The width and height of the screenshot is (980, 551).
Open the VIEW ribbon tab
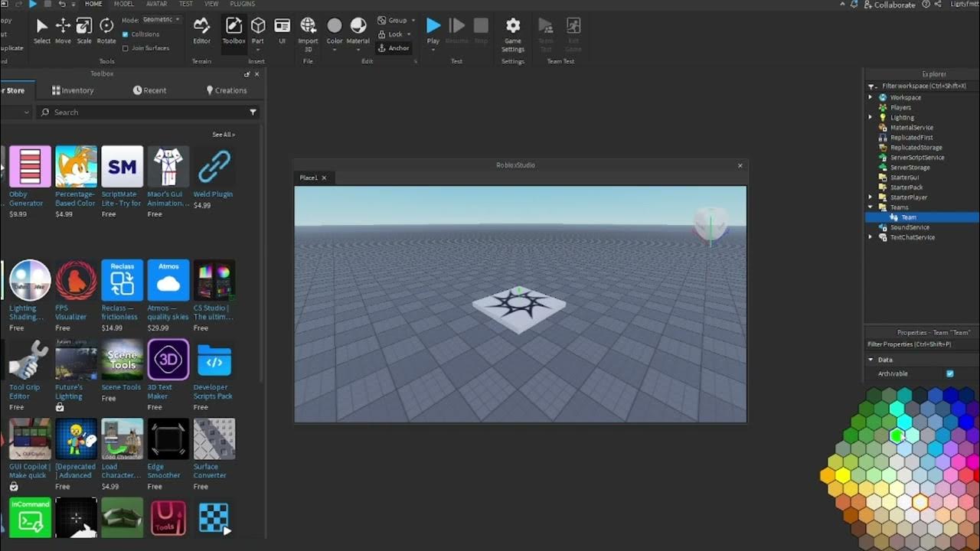click(x=211, y=4)
